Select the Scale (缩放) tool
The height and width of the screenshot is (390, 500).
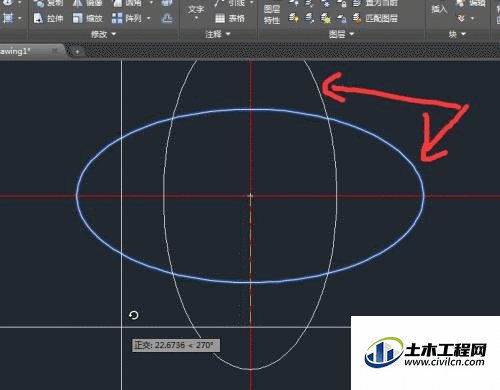point(88,18)
